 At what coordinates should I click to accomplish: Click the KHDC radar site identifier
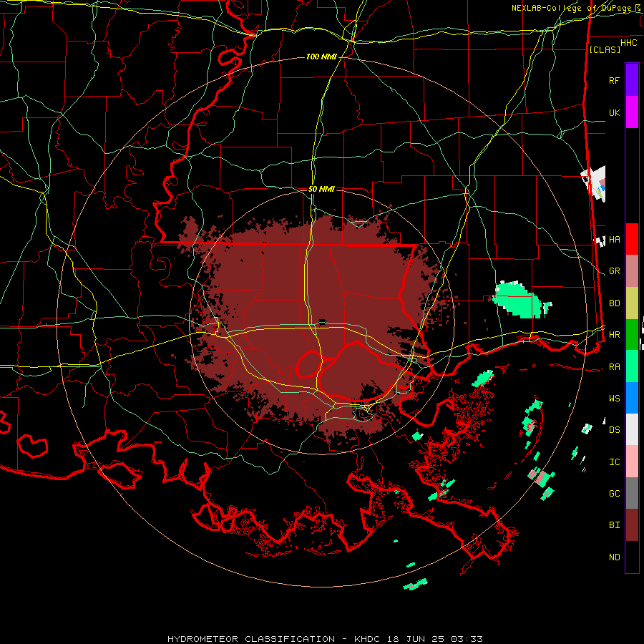(367, 639)
